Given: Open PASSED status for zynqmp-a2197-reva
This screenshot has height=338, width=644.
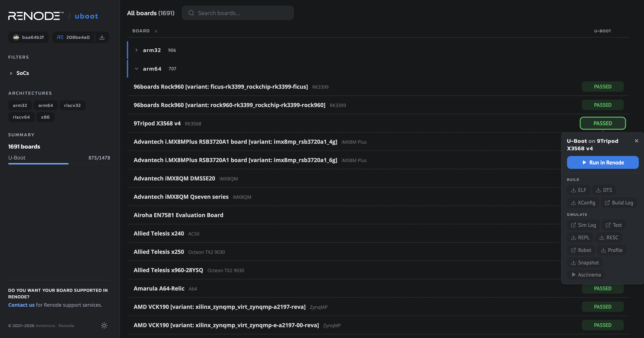Looking at the screenshot, I should click(603, 307).
